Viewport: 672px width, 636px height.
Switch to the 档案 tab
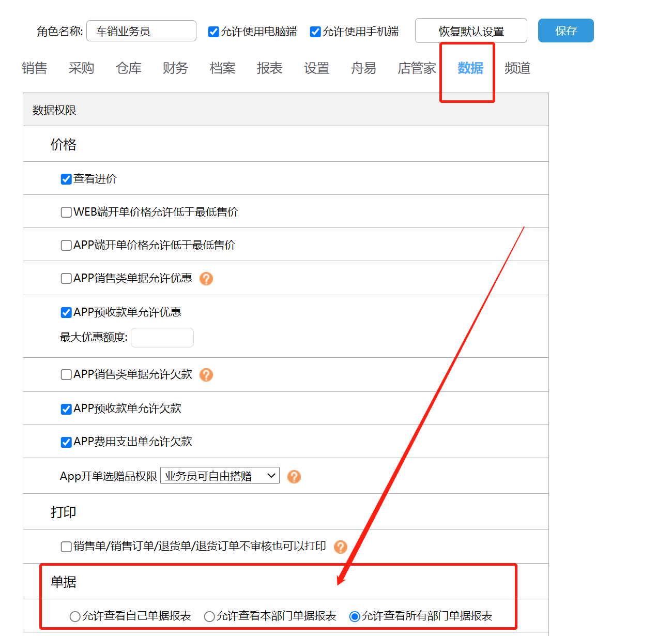[223, 68]
